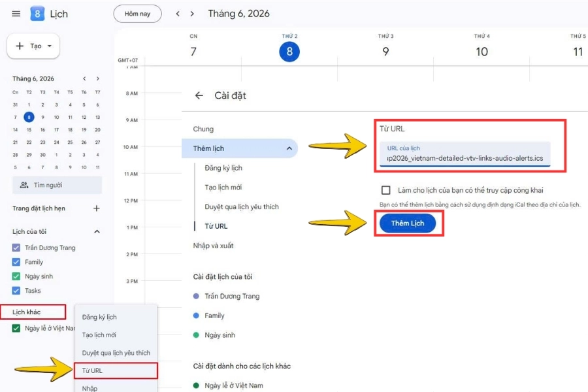This screenshot has height=392, width=588.
Task: Click the back arrow in Cài đặt
Action: click(199, 95)
